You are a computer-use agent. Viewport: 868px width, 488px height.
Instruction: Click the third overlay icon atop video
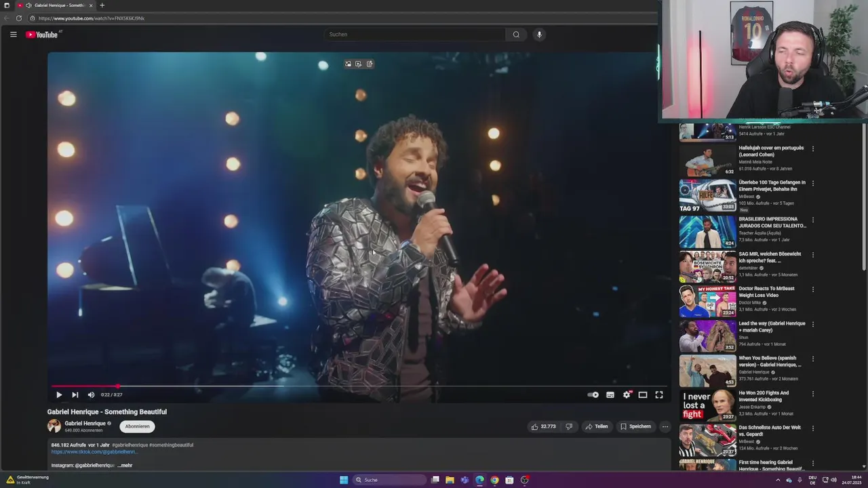point(370,64)
